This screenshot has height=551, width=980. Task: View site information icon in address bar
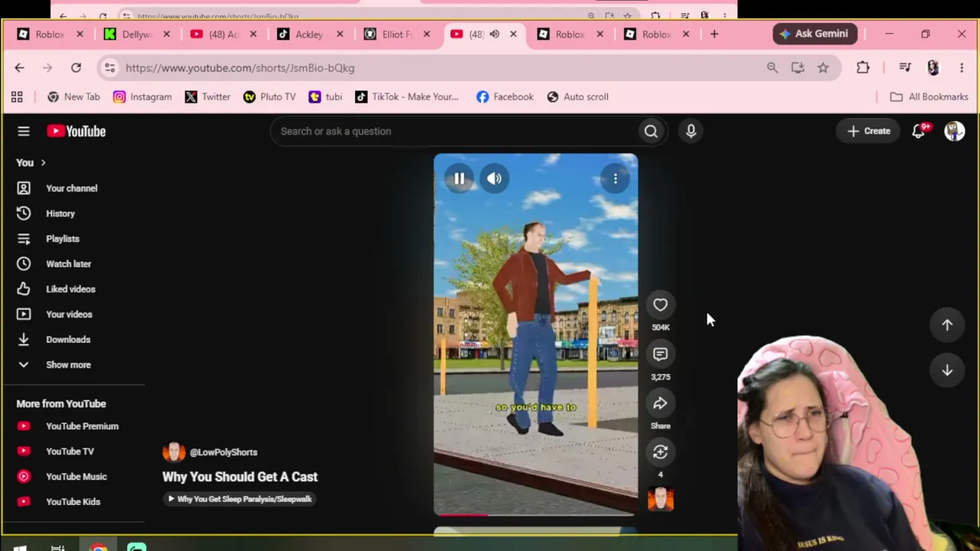[x=109, y=68]
